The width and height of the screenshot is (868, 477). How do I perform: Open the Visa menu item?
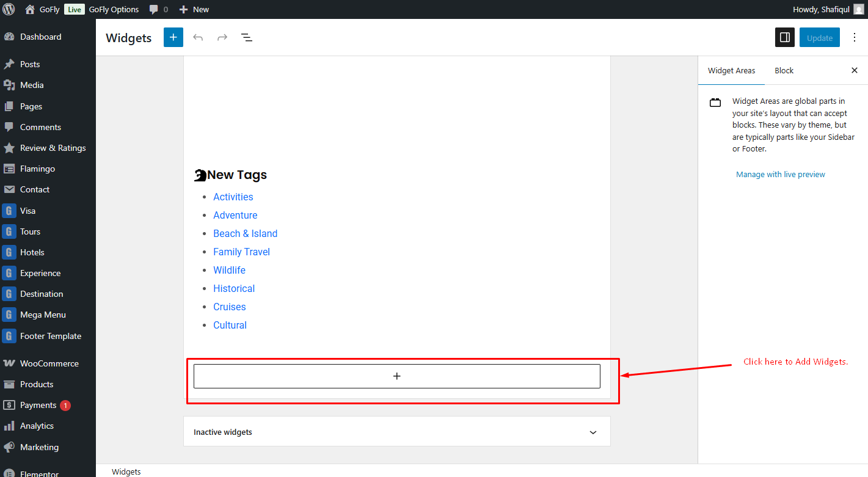pos(48,211)
